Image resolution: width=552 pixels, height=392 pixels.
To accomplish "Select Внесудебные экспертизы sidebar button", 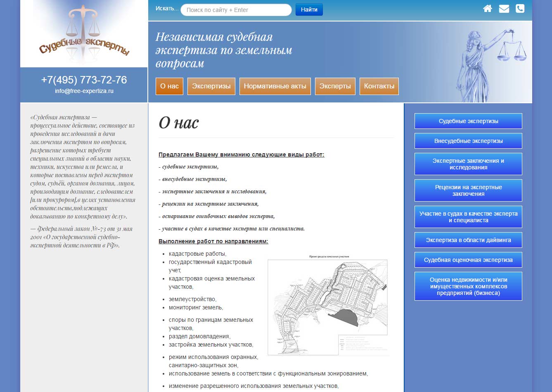I will click(x=468, y=141).
